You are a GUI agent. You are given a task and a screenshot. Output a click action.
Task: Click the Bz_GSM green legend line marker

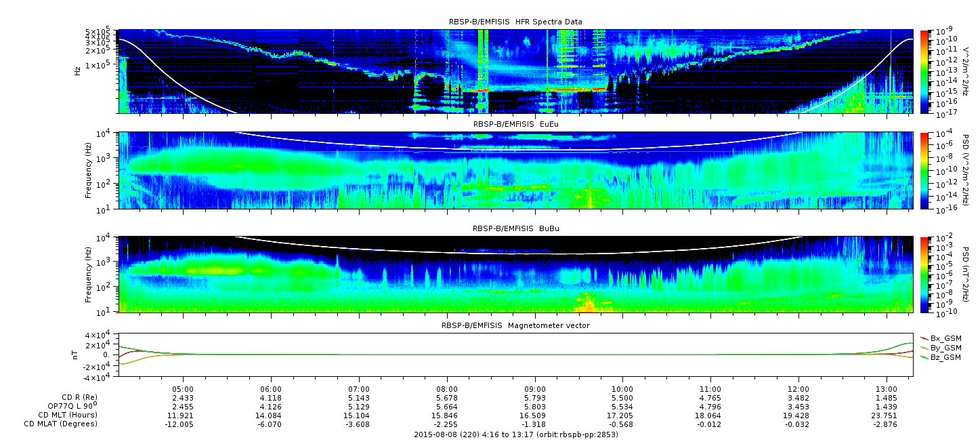(924, 357)
